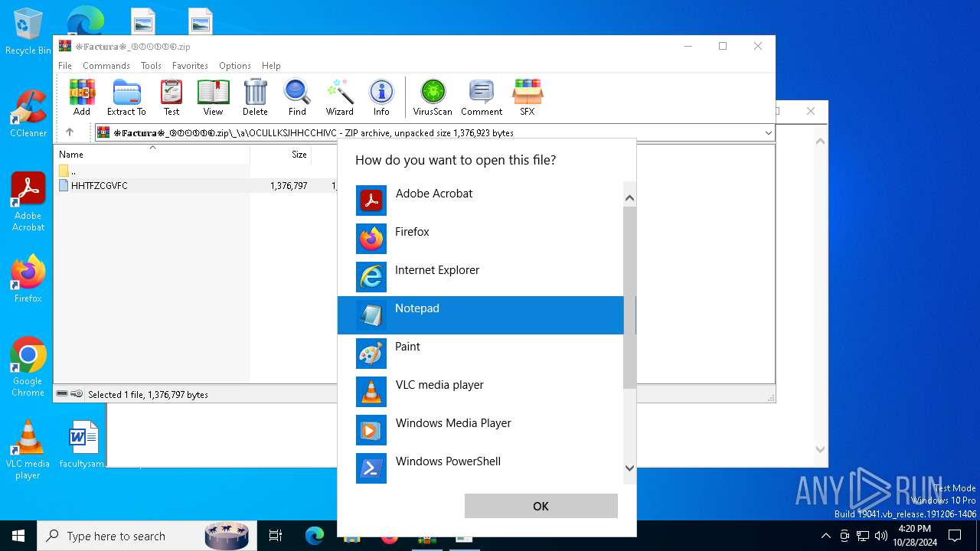Click the Delete trash can icon
Image resolution: width=980 pixels, height=551 pixels.
pos(255,97)
